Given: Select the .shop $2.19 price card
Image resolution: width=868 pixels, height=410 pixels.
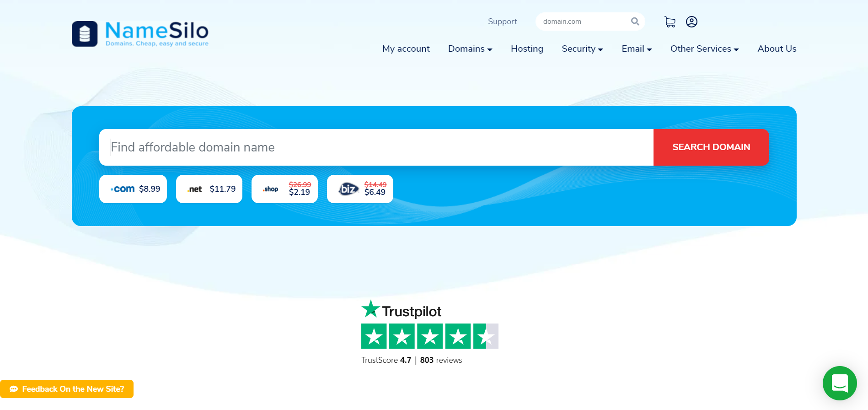Looking at the screenshot, I should [284, 189].
